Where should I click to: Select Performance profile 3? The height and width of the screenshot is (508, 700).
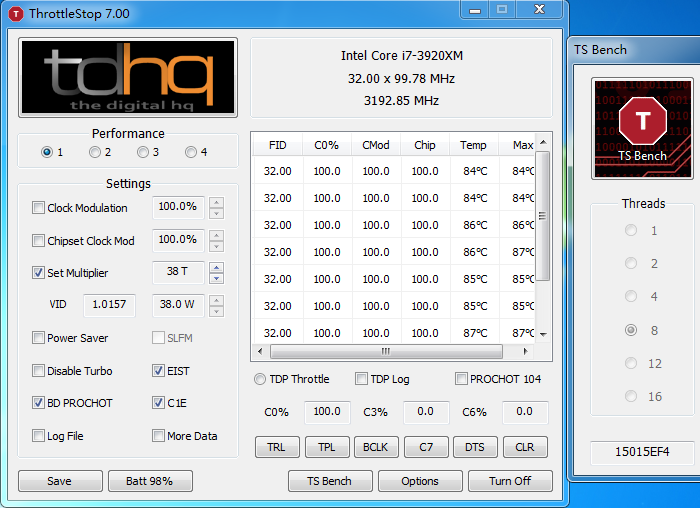[143, 152]
